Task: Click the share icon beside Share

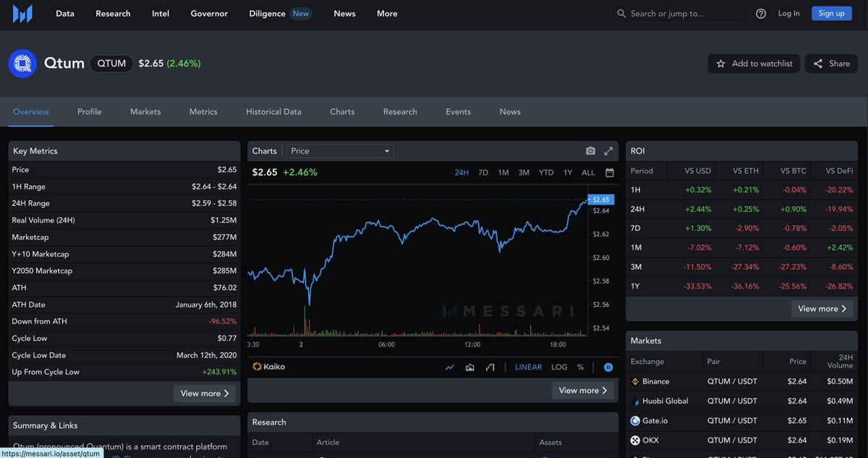Action: click(818, 64)
